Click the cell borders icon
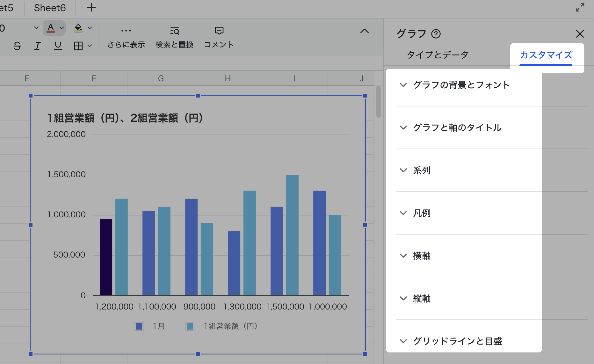This screenshot has width=594, height=364. 78,46
